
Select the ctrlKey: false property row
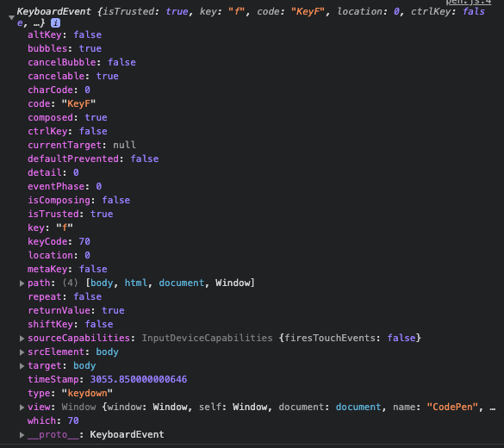pos(67,132)
